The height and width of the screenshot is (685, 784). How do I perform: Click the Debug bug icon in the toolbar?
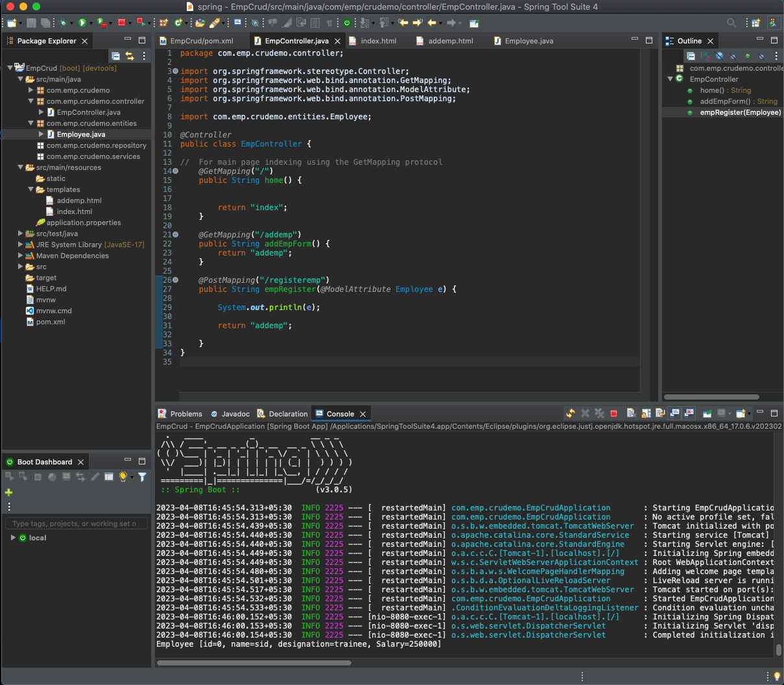pyautogui.click(x=63, y=23)
